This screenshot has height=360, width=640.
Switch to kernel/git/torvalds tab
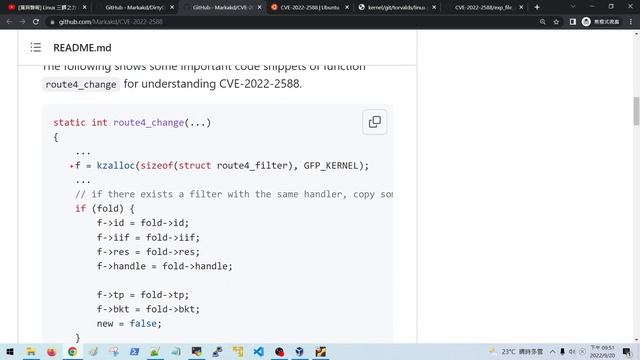tap(397, 7)
